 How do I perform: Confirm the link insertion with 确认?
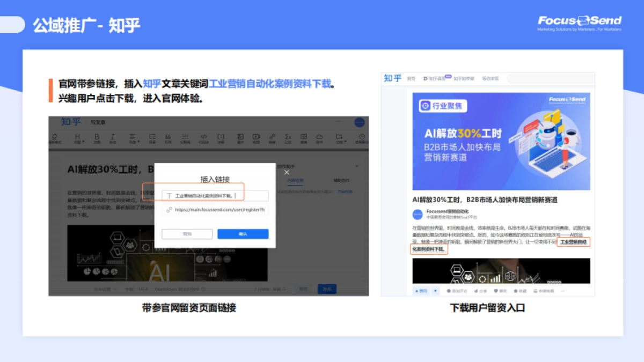[x=243, y=233]
